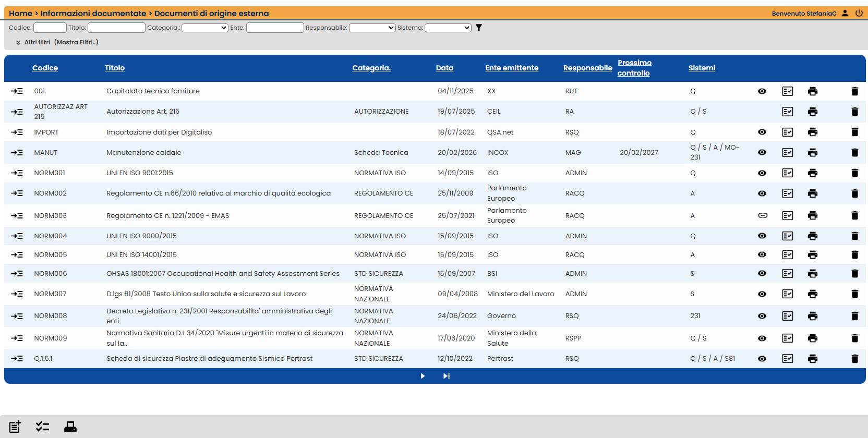This screenshot has width=868, height=438.
Task: Focus the Ente filter field
Action: (275, 28)
